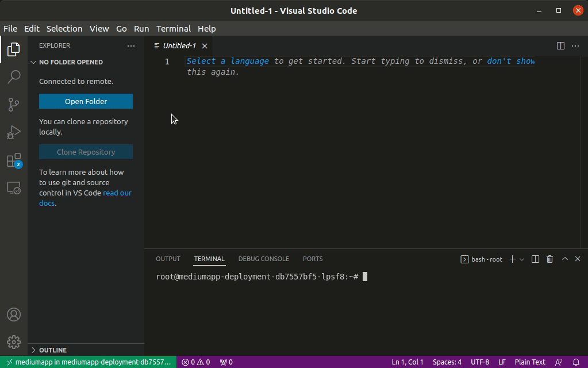
Task: Open the Edit menu
Action: tap(32, 29)
